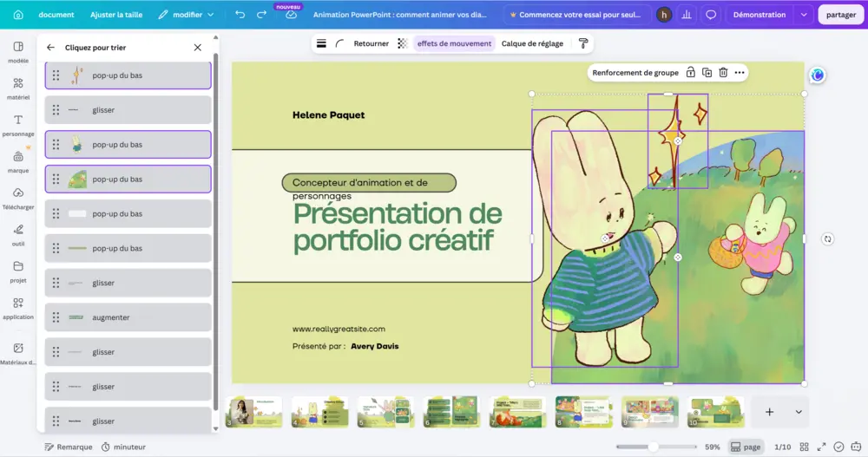Delete the selected group via trash icon
868x457 pixels.
click(x=723, y=73)
